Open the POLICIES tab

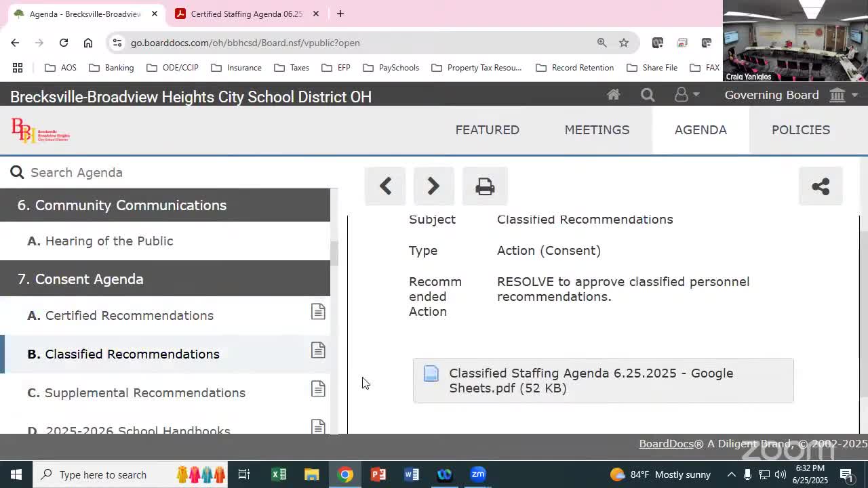pos(800,129)
